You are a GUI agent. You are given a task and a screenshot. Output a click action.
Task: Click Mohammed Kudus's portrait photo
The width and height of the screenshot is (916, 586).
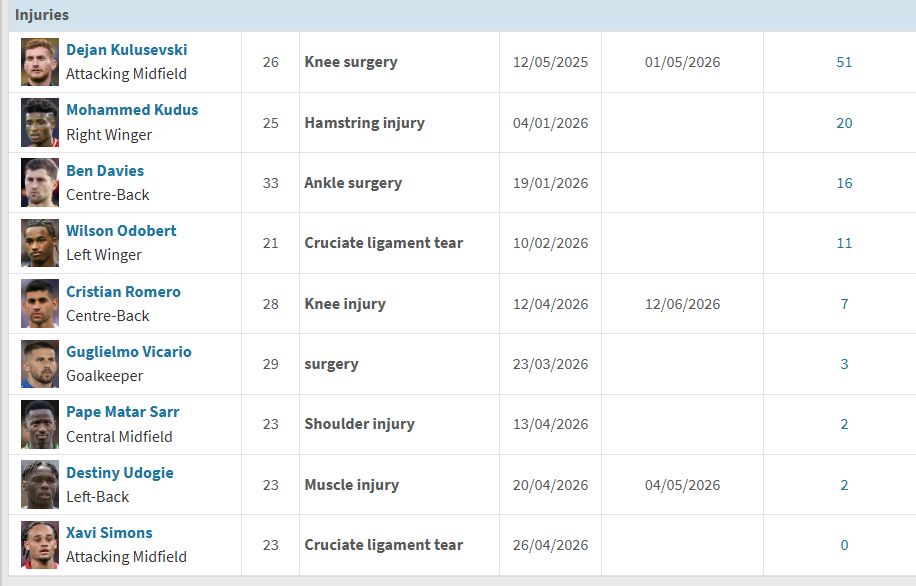point(39,122)
